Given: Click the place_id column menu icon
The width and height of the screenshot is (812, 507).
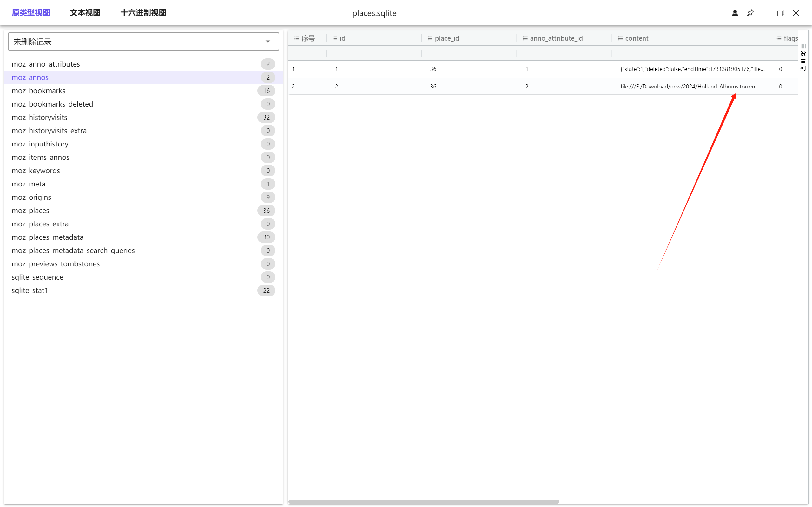Looking at the screenshot, I should tap(430, 39).
